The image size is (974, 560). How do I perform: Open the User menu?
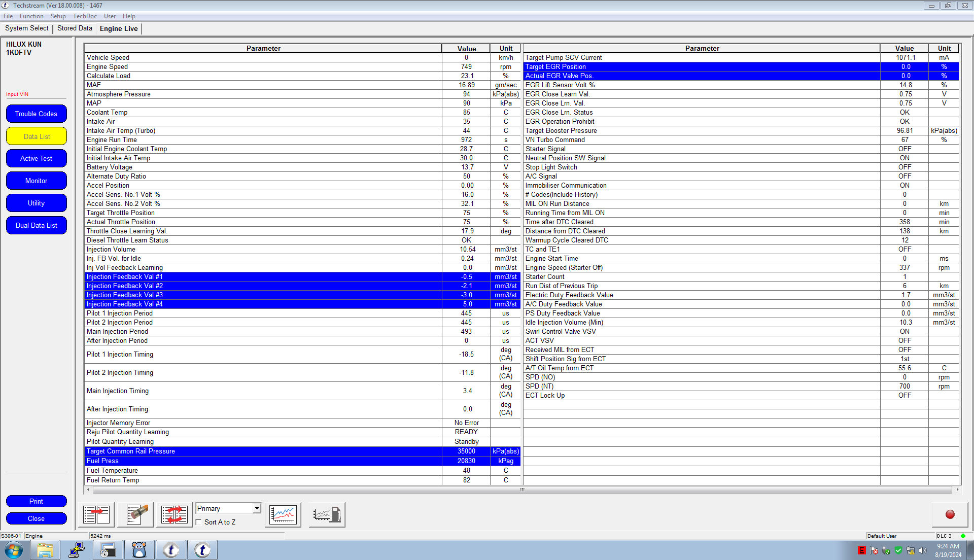click(110, 16)
